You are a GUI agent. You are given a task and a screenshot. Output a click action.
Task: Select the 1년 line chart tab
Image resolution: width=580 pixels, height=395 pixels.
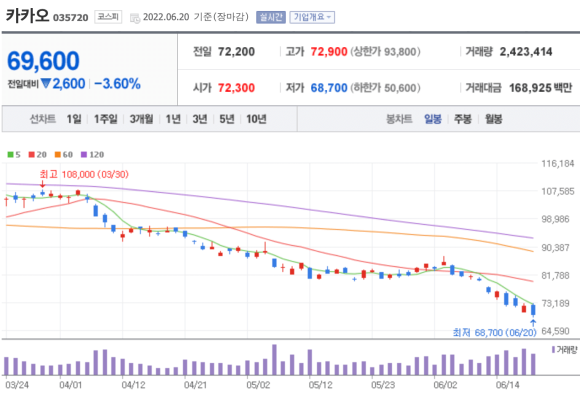coord(173,119)
